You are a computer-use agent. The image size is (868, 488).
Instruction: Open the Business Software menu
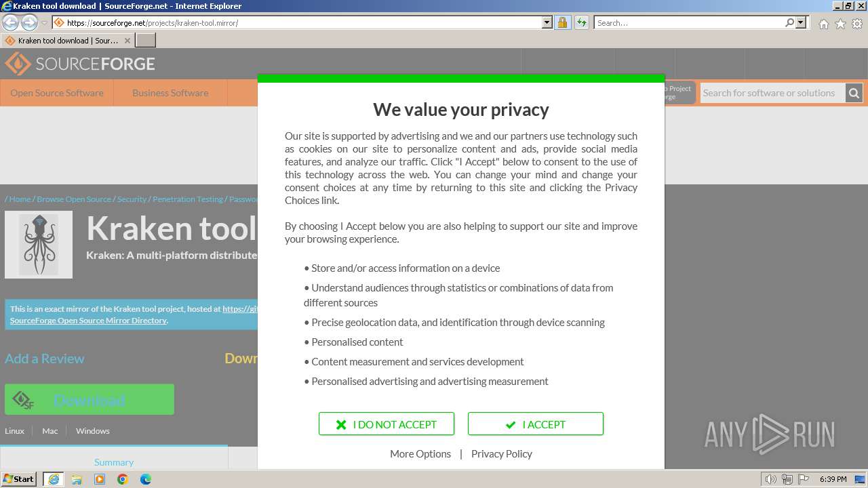(170, 93)
